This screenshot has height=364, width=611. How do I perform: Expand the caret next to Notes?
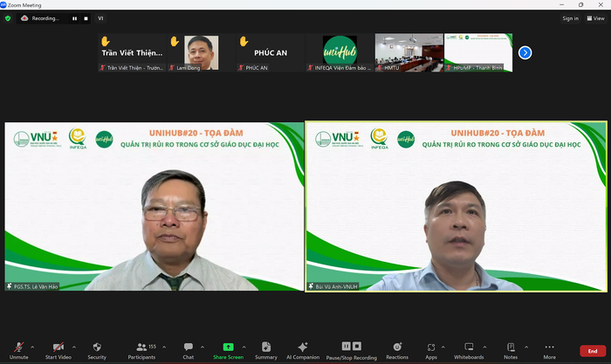click(x=526, y=347)
